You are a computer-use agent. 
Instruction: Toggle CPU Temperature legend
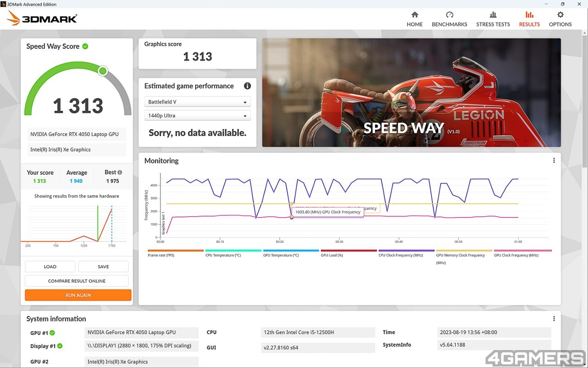pos(233,253)
